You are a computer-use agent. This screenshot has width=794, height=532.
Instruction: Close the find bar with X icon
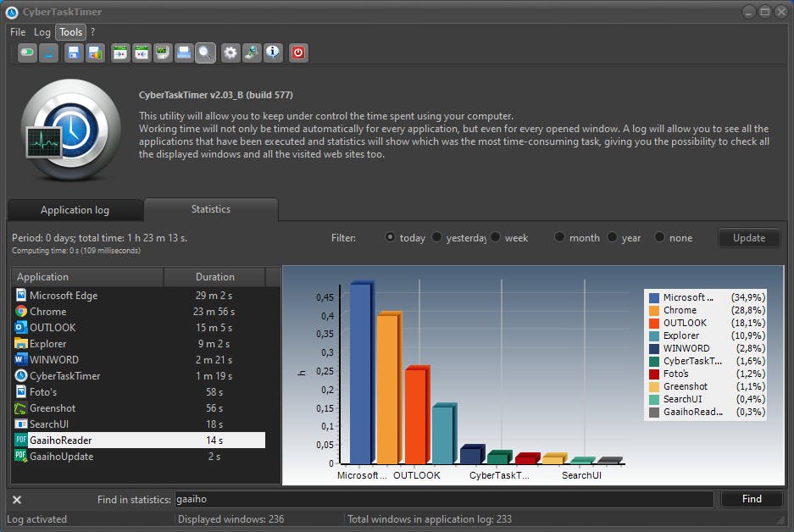(17, 500)
